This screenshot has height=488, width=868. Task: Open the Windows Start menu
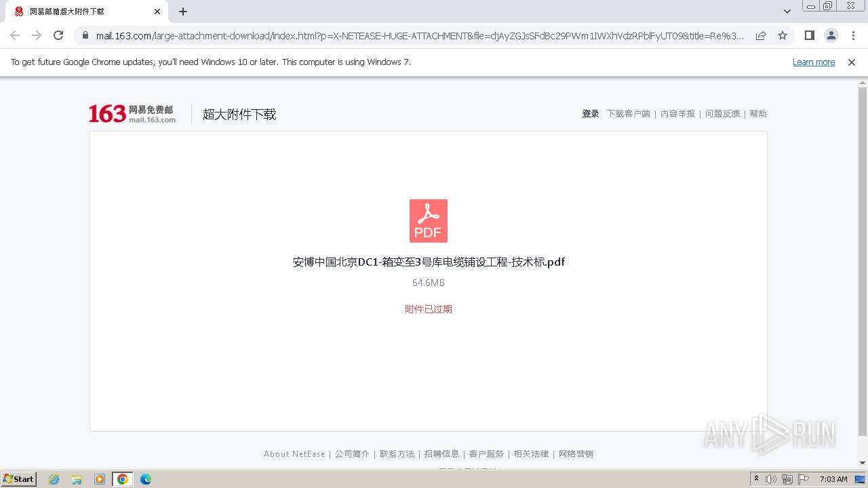click(x=19, y=479)
